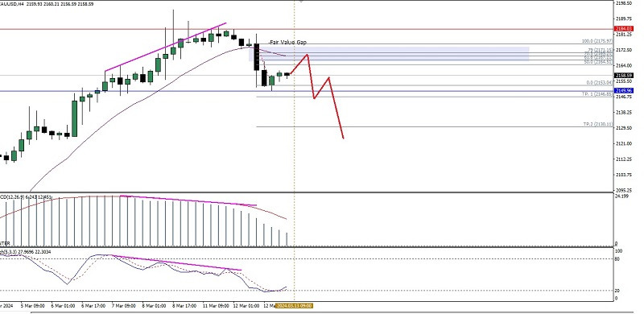Select the large green candle near 6 Mar 01:00

point(74,119)
